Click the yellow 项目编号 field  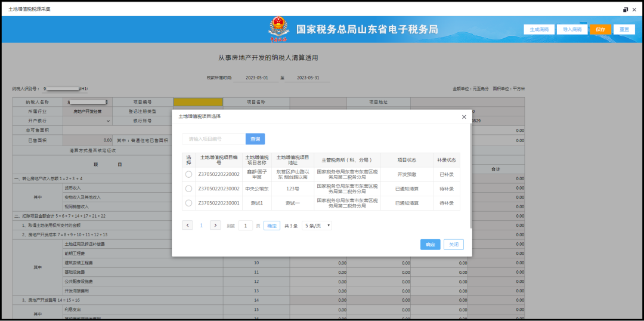pyautogui.click(x=198, y=102)
